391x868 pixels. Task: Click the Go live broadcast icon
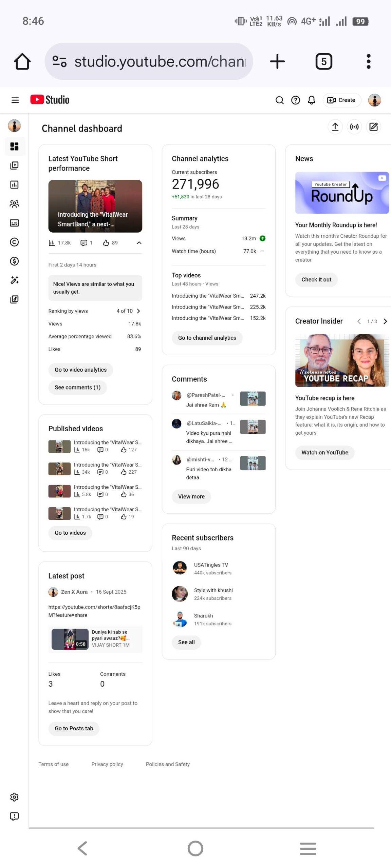[354, 127]
